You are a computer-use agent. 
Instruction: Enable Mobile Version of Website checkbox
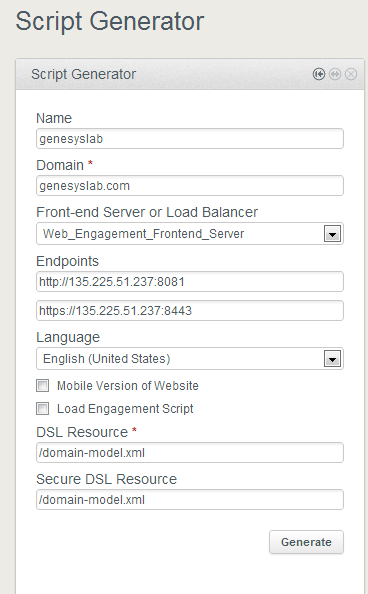(x=42, y=386)
